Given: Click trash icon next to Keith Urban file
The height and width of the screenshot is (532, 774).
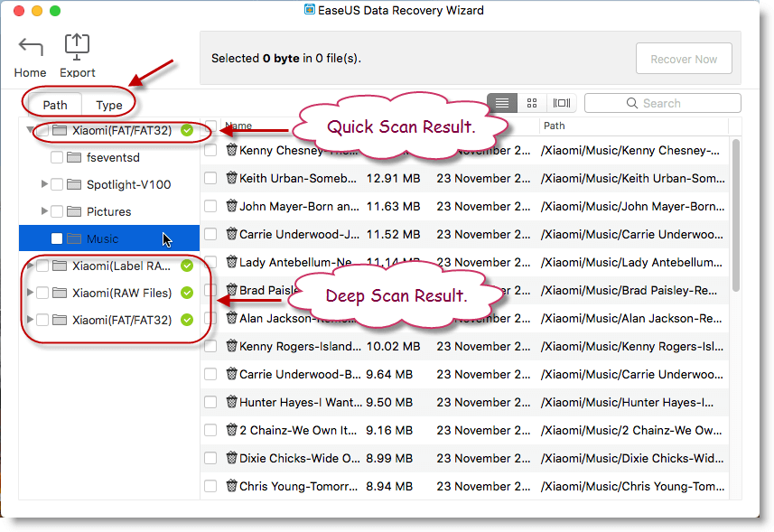Looking at the screenshot, I should point(231,178).
